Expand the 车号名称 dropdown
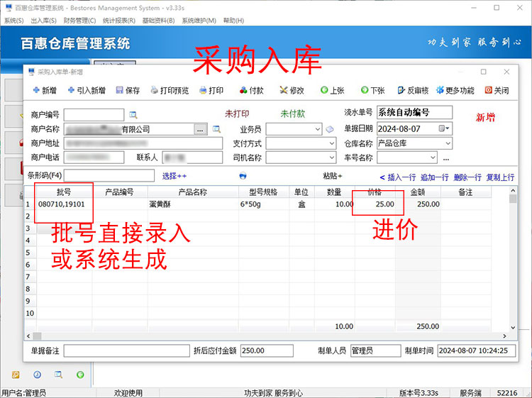 (433, 157)
